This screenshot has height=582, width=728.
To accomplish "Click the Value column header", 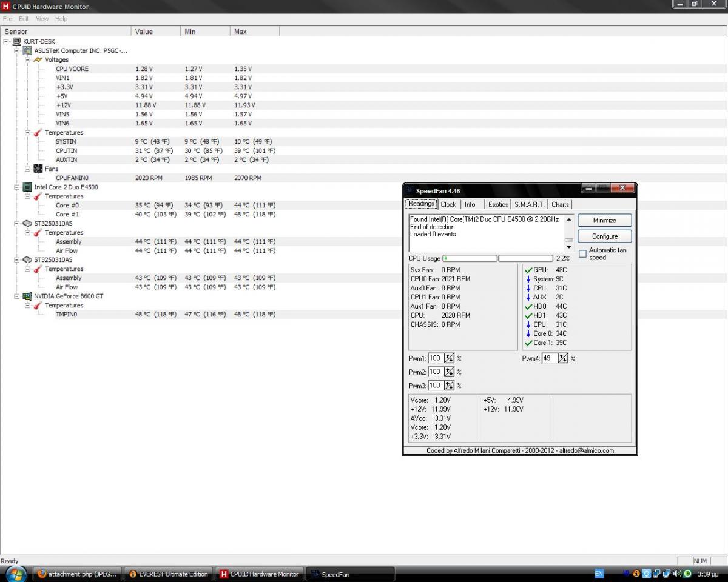I will click(156, 32).
